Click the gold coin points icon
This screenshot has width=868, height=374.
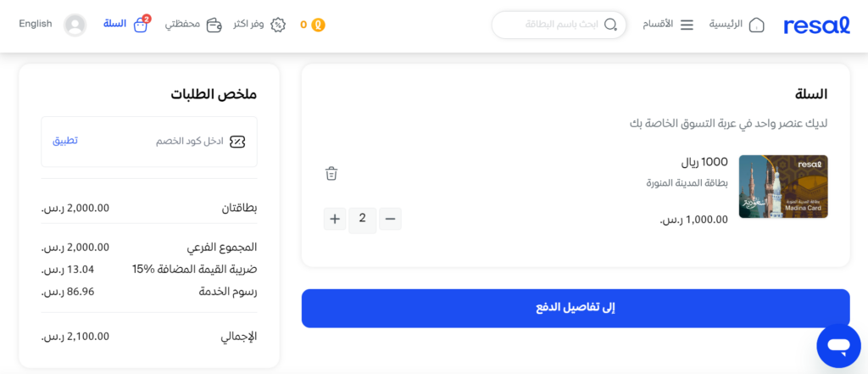pos(319,25)
